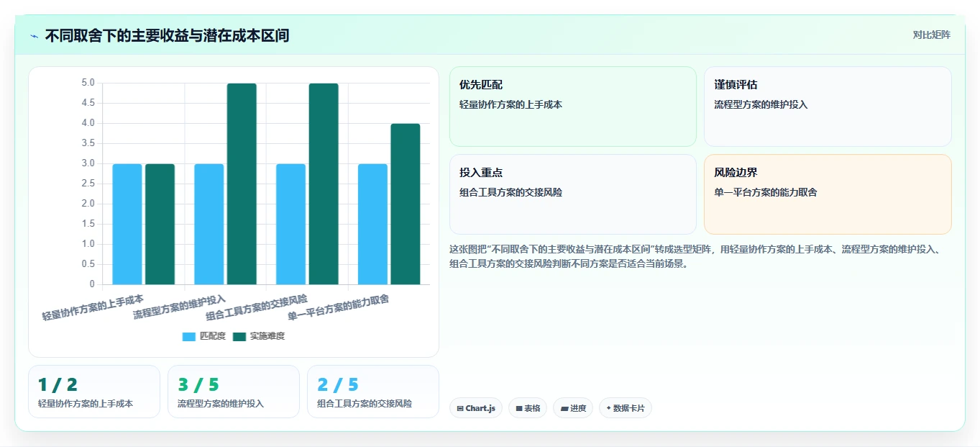Open the 风险边界 matrix card
980x447 pixels.
tap(828, 194)
